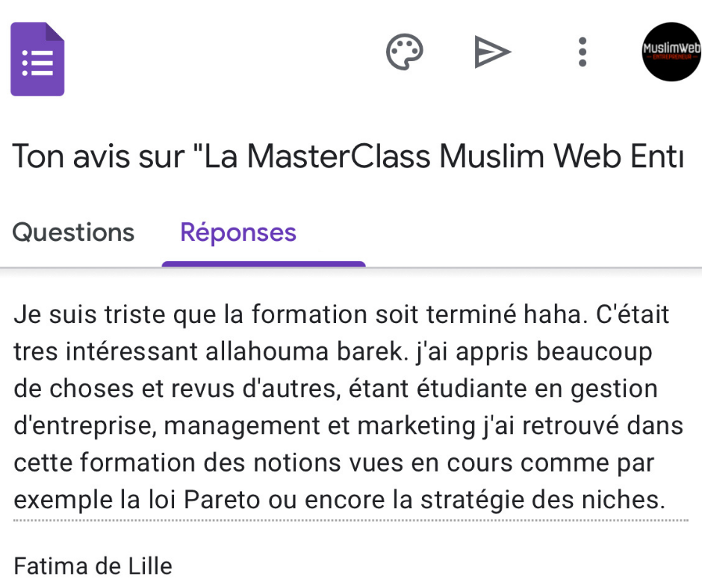Click the response "Fatima de Lille"

pos(93,566)
